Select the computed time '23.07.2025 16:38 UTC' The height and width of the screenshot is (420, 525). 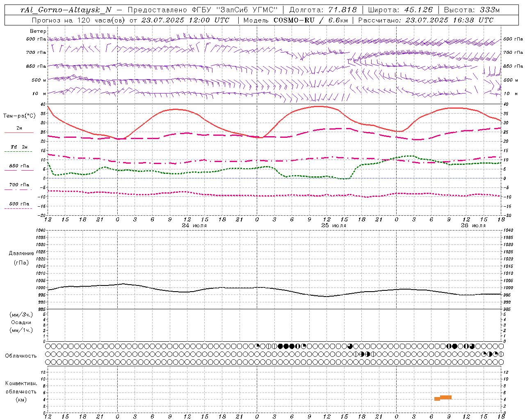click(450, 20)
